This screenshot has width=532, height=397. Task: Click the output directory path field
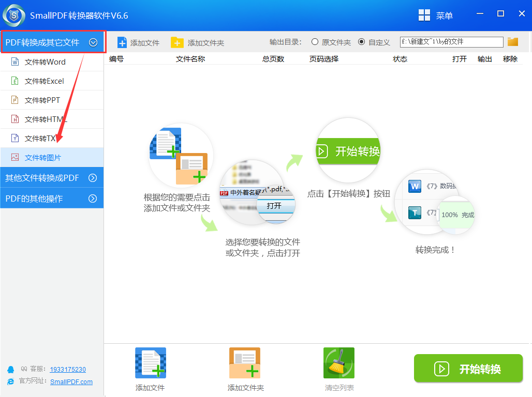tap(451, 42)
